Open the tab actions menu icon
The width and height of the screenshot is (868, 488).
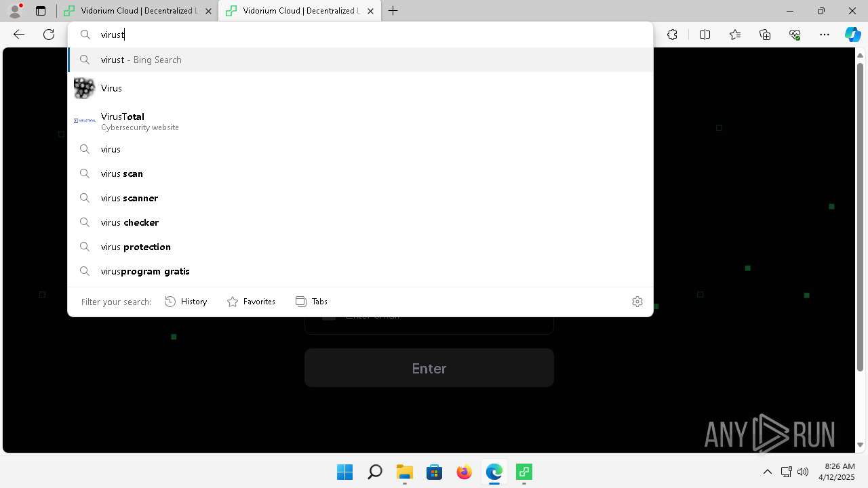41,11
